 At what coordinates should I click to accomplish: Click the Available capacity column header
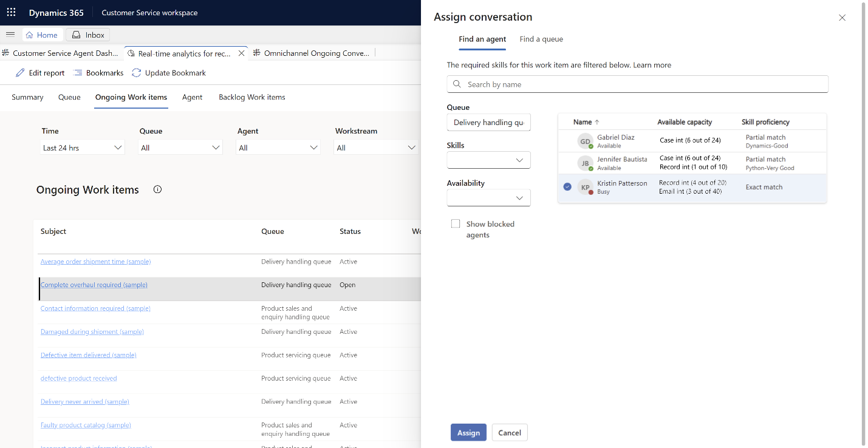pos(685,122)
